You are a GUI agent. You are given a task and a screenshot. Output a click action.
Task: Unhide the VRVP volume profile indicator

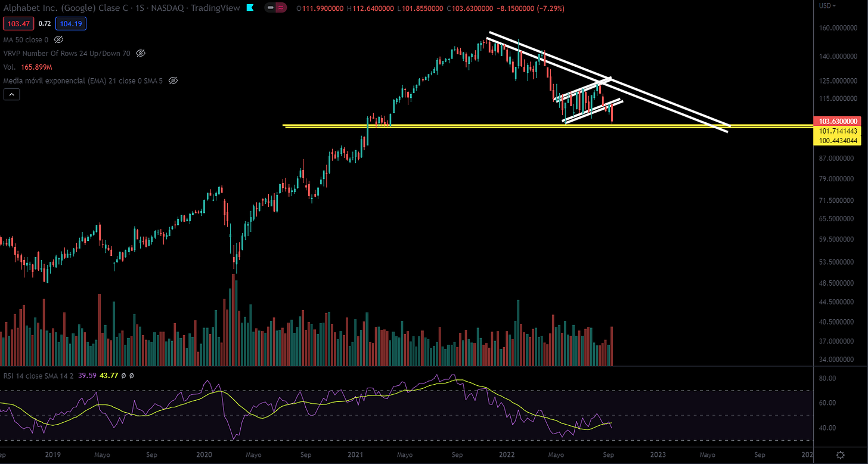tap(140, 53)
